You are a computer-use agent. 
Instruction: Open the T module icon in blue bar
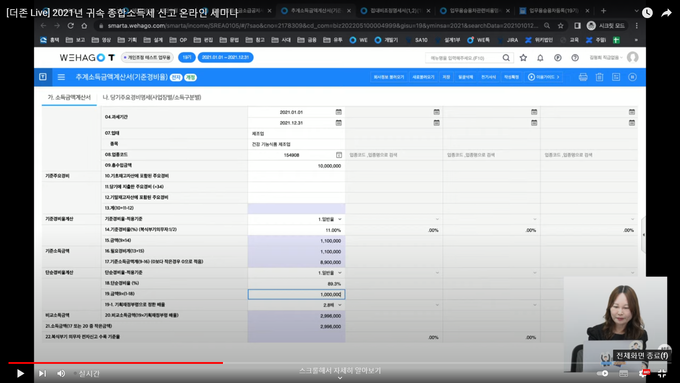pyautogui.click(x=43, y=77)
